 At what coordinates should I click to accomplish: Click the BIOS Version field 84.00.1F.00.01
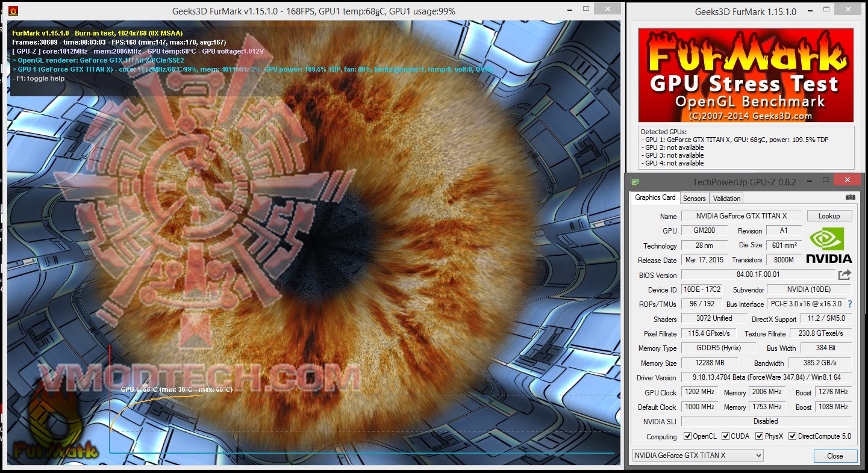tap(758, 275)
